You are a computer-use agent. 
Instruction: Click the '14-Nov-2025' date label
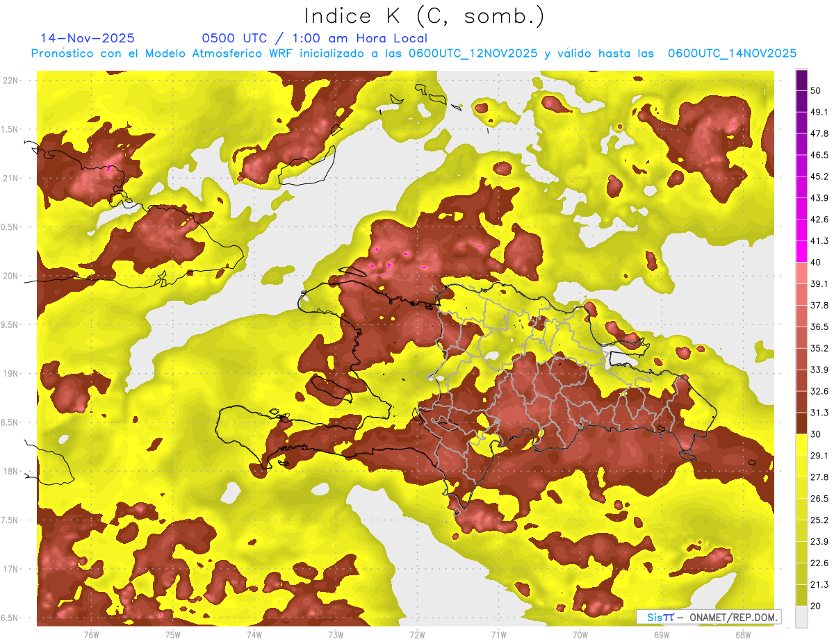tap(88, 38)
